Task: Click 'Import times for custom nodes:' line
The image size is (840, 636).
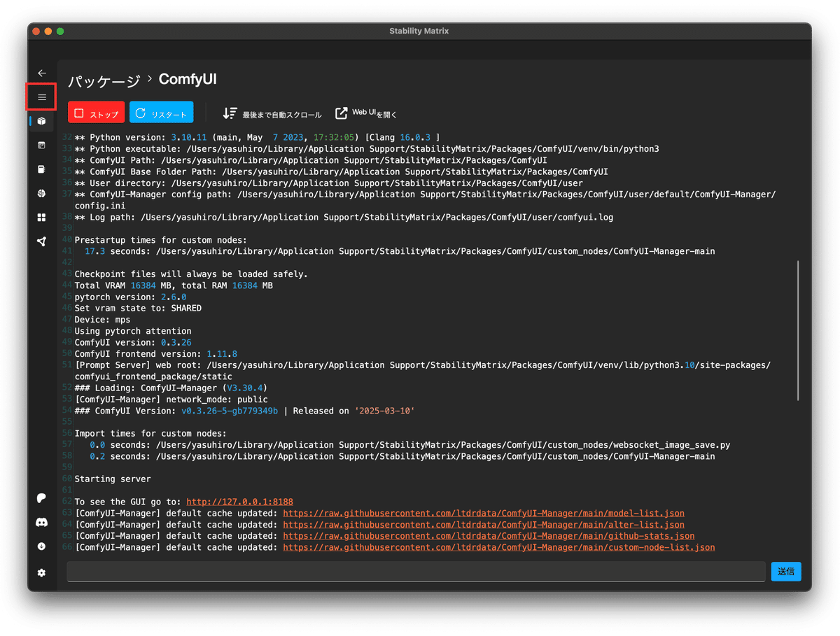Action: point(150,434)
